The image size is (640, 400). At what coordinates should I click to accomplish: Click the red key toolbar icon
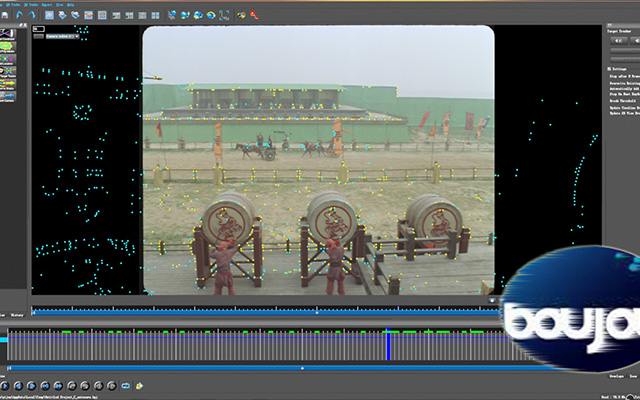(254, 16)
